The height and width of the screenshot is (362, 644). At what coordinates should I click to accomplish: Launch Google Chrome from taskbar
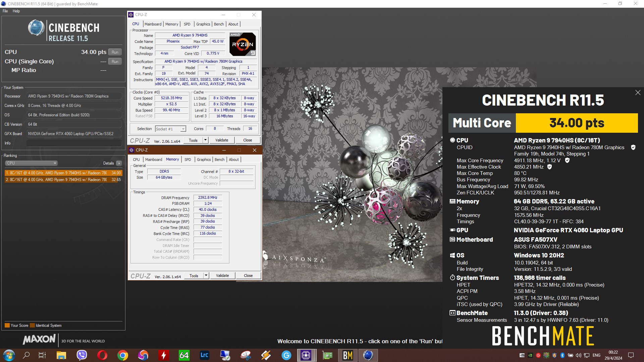click(123, 355)
